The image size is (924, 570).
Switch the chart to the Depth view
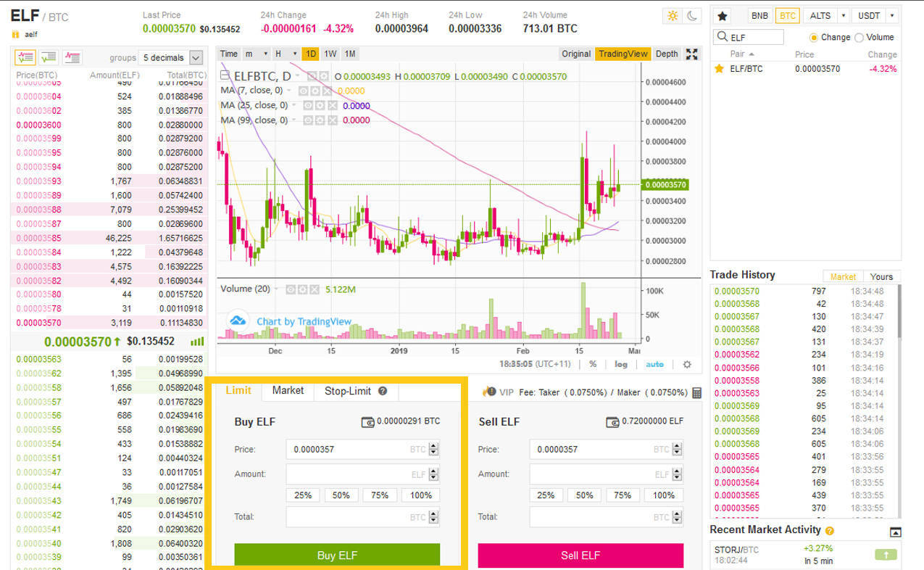click(667, 54)
